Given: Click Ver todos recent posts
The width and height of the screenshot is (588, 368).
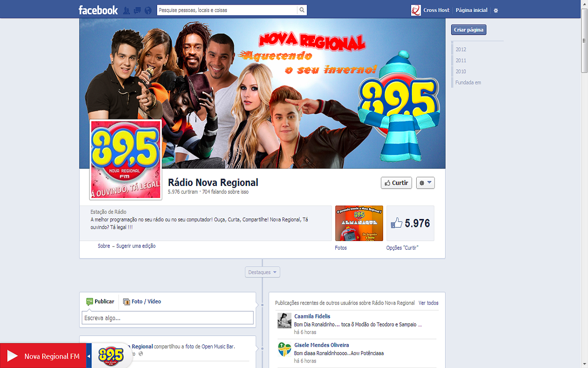Looking at the screenshot, I should [x=429, y=303].
